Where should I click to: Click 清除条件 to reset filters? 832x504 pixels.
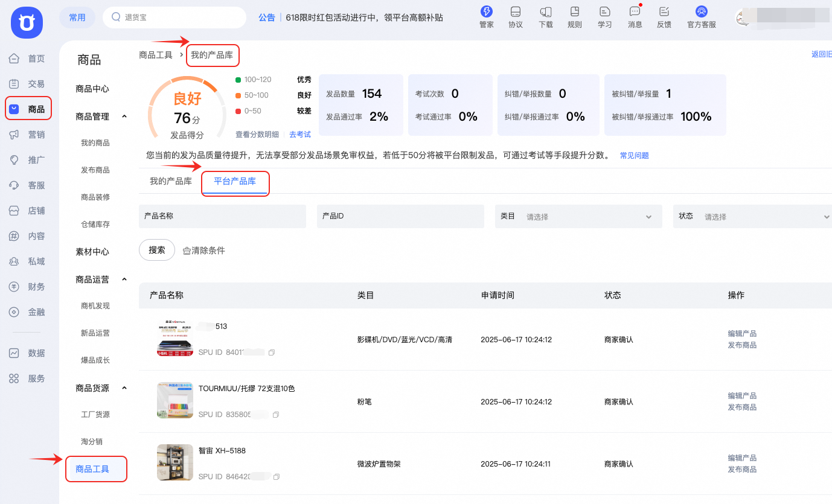point(204,250)
